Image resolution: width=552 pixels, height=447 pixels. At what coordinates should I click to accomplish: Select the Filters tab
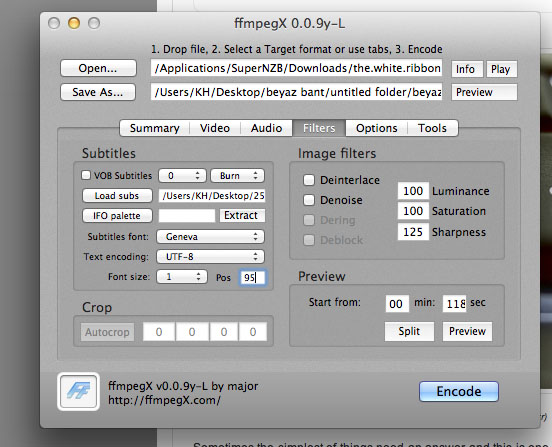pos(319,128)
